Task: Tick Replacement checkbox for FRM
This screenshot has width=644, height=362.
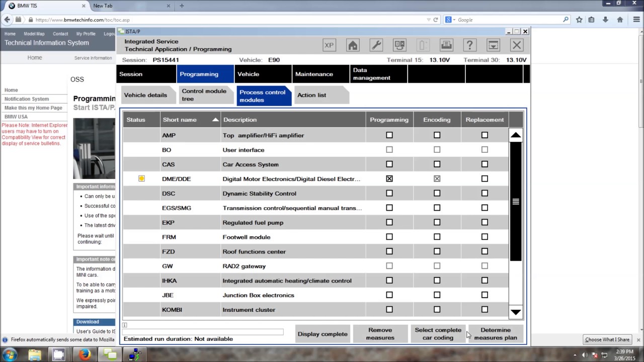Action: 485,237
